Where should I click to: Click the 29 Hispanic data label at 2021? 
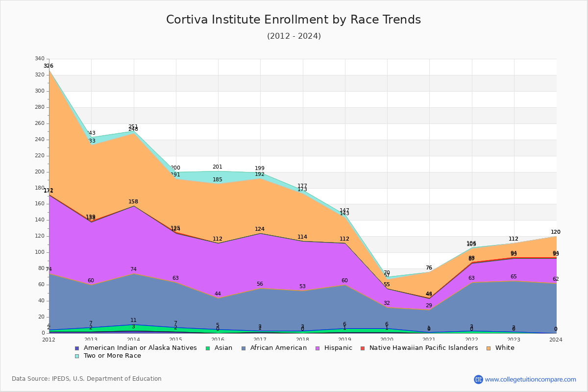point(429,306)
